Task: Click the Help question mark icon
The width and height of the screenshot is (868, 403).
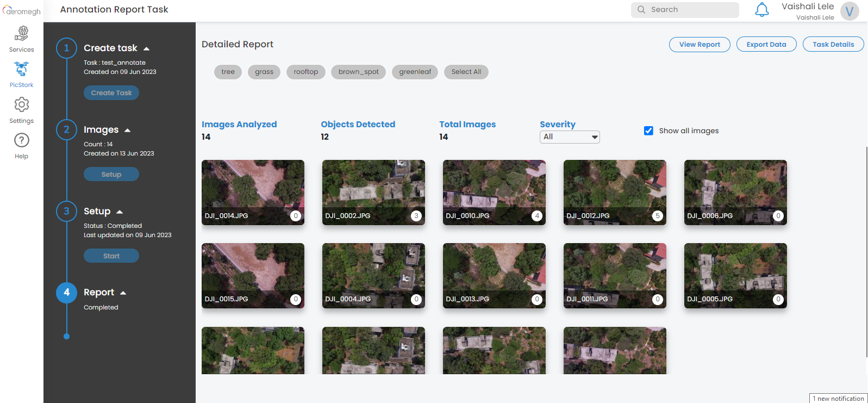Action: pos(21,141)
